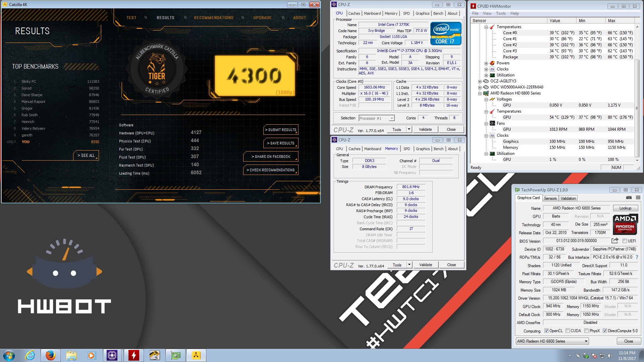
Task: Click SUBMIT RESULTS in Catzilla
Action: coord(281,130)
